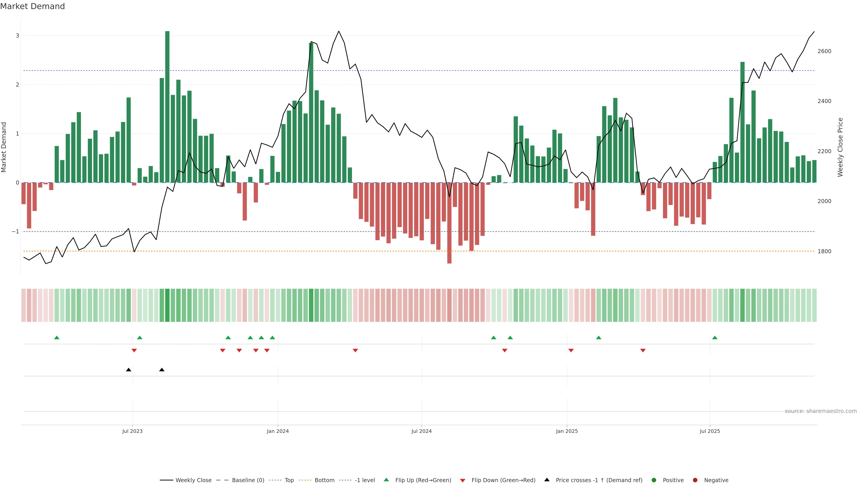The height and width of the screenshot is (488, 868).
Task: Click green Flip Up triangle in legend
Action: tap(387, 480)
